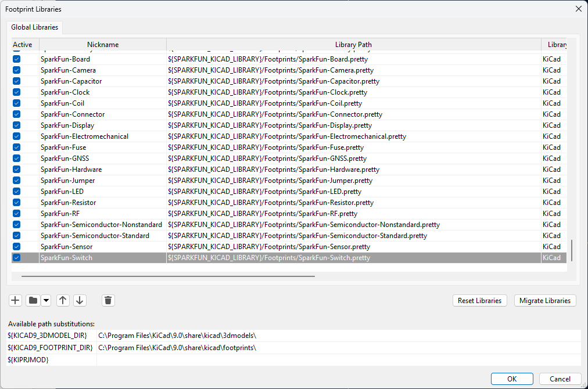The image size is (588, 389).
Task: Move selected library down with arrow icon
Action: (80, 300)
